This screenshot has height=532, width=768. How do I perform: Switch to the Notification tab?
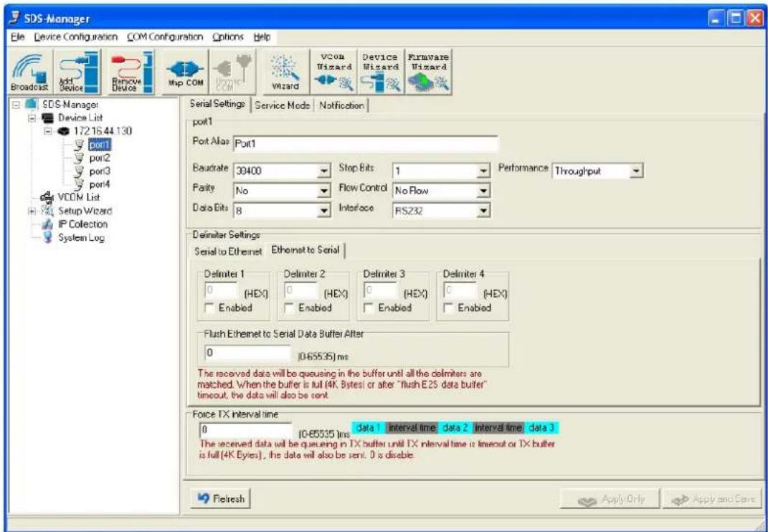[x=341, y=105]
